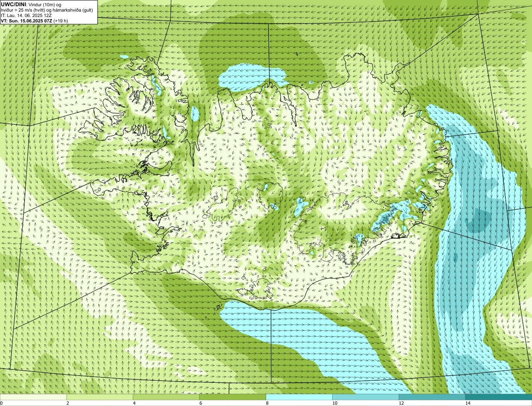Click the light green 2–4 m/s legend swatch
The width and height of the screenshot is (532, 406).
coord(100,397)
